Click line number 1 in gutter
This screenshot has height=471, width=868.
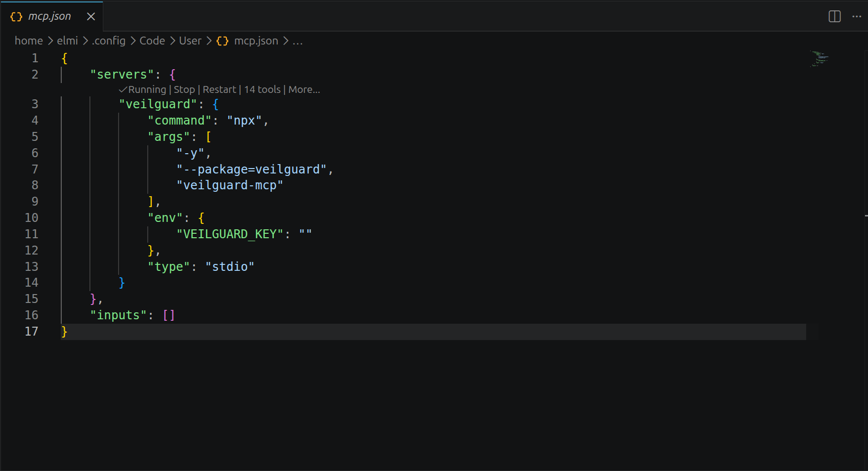click(35, 58)
